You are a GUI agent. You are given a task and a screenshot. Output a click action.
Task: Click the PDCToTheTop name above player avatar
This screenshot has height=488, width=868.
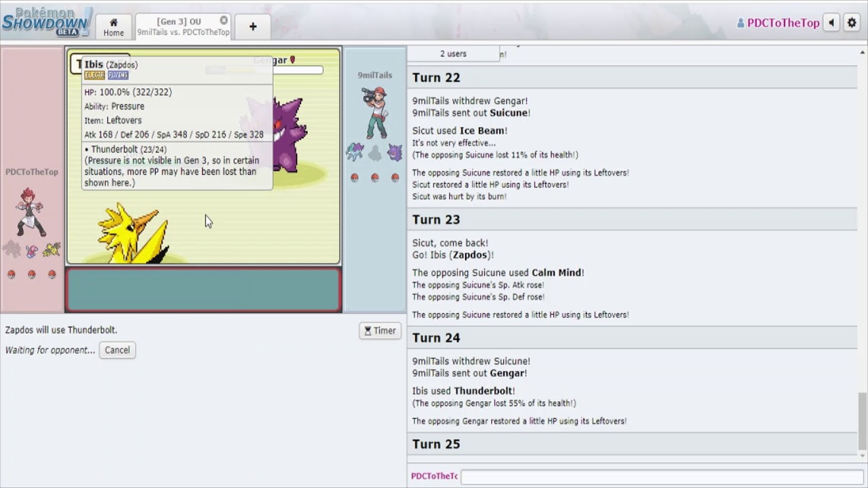coord(32,172)
